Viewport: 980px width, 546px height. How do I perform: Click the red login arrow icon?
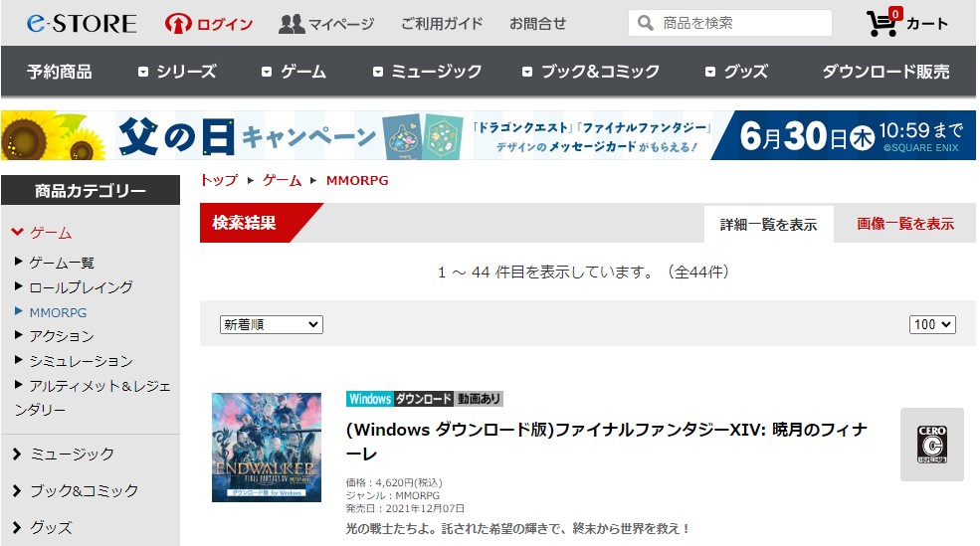(178, 24)
